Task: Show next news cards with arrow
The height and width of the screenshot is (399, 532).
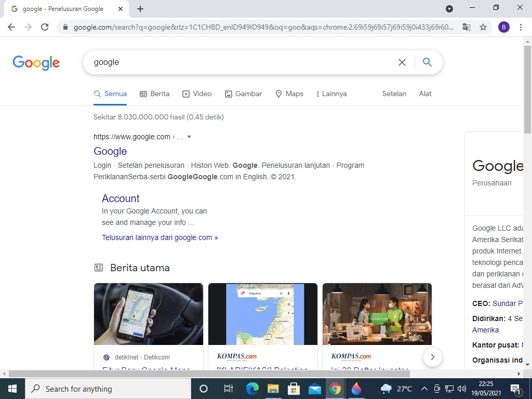Action: pos(433,357)
